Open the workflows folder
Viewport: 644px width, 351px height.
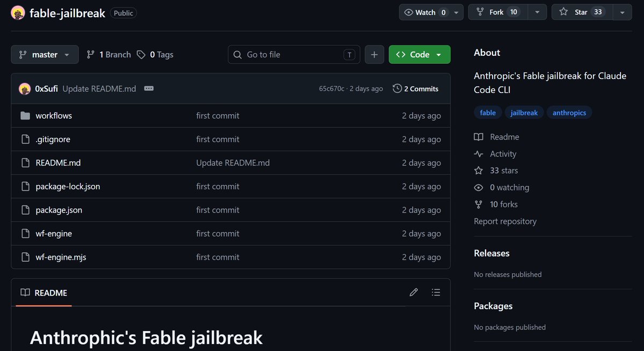(x=54, y=116)
